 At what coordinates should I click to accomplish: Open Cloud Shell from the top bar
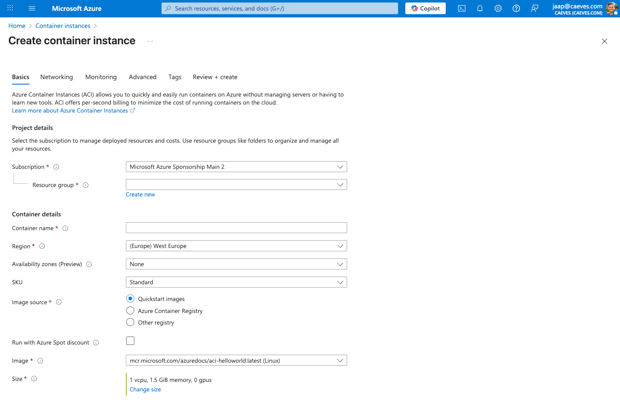(461, 8)
